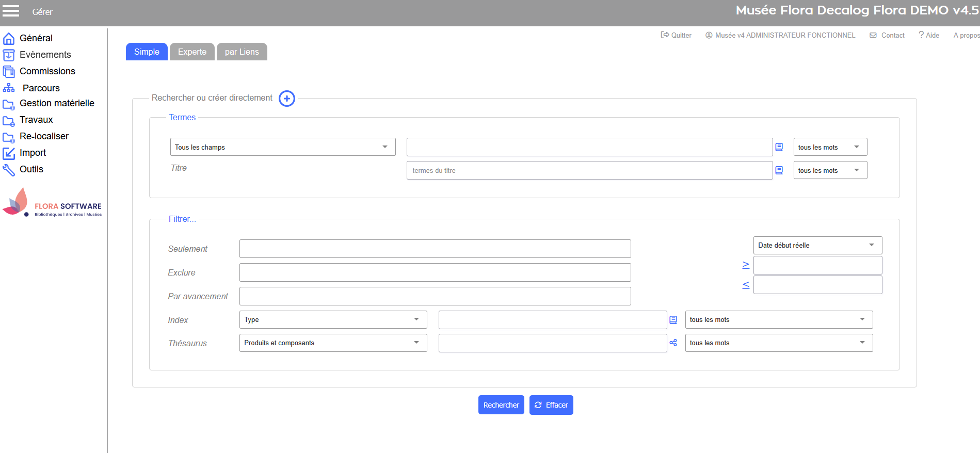Click the plus icon to create directly

coord(287,99)
